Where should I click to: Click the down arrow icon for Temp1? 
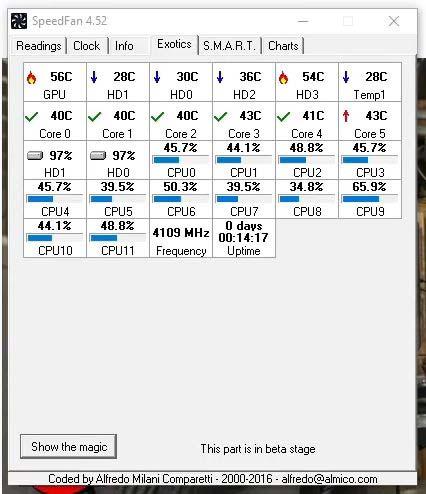coord(346,77)
